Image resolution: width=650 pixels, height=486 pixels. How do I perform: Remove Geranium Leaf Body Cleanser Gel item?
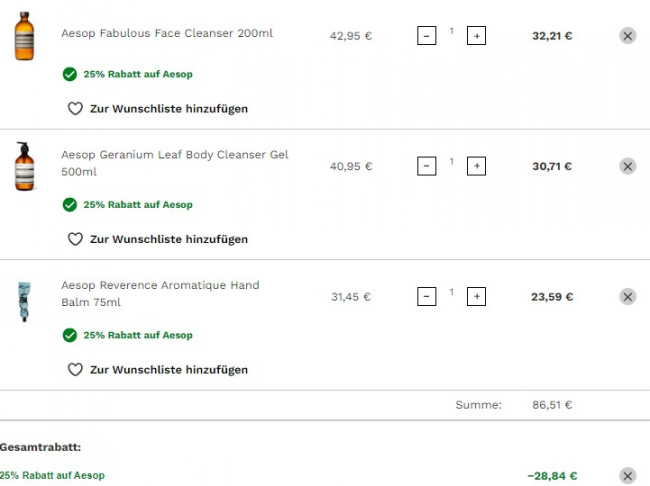tap(628, 166)
